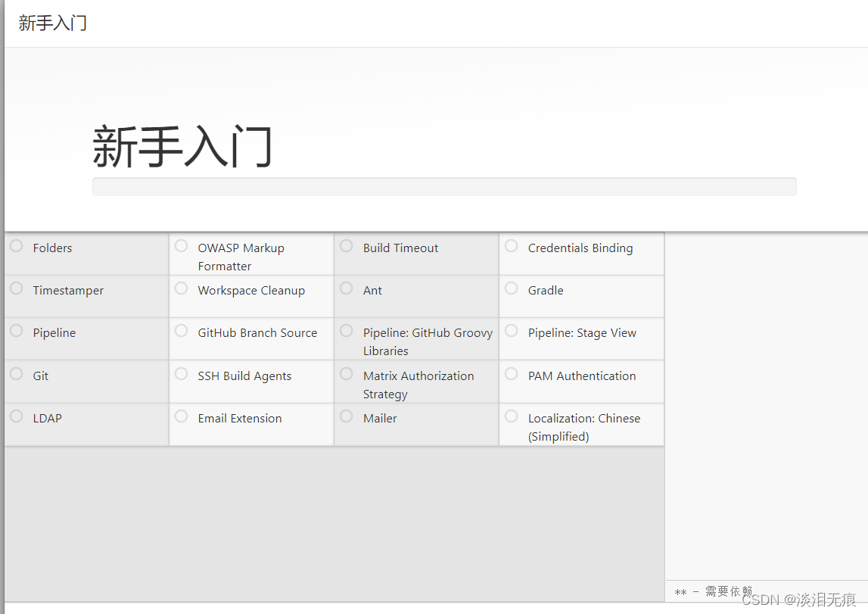Screen dimensions: 868x614
Task: Select the Pipeline: Stage View plugin name
Action: tap(582, 333)
